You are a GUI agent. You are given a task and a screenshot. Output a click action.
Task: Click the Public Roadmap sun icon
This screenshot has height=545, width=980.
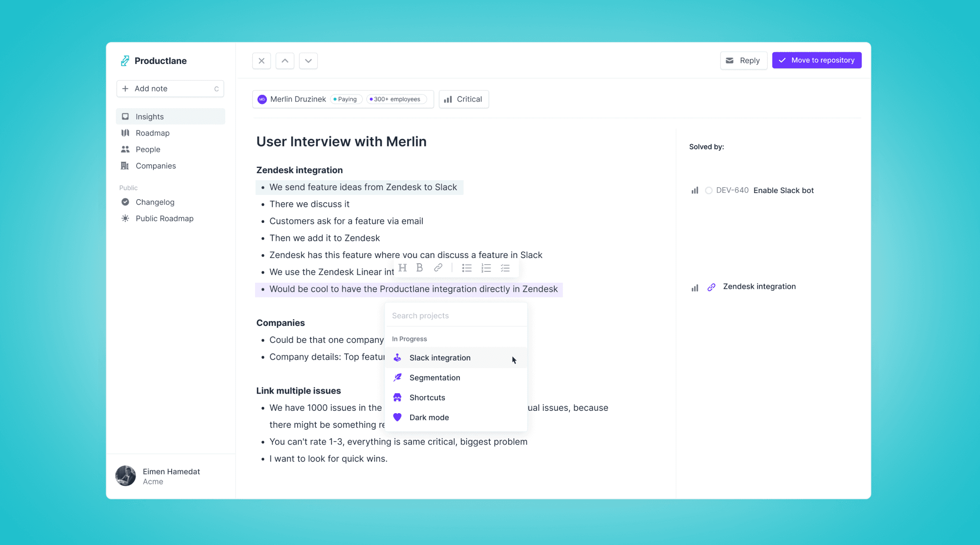[125, 218]
